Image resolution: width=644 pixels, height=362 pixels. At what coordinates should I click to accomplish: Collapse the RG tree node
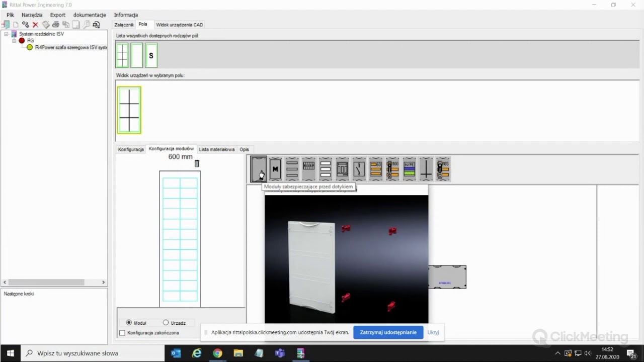14,41
